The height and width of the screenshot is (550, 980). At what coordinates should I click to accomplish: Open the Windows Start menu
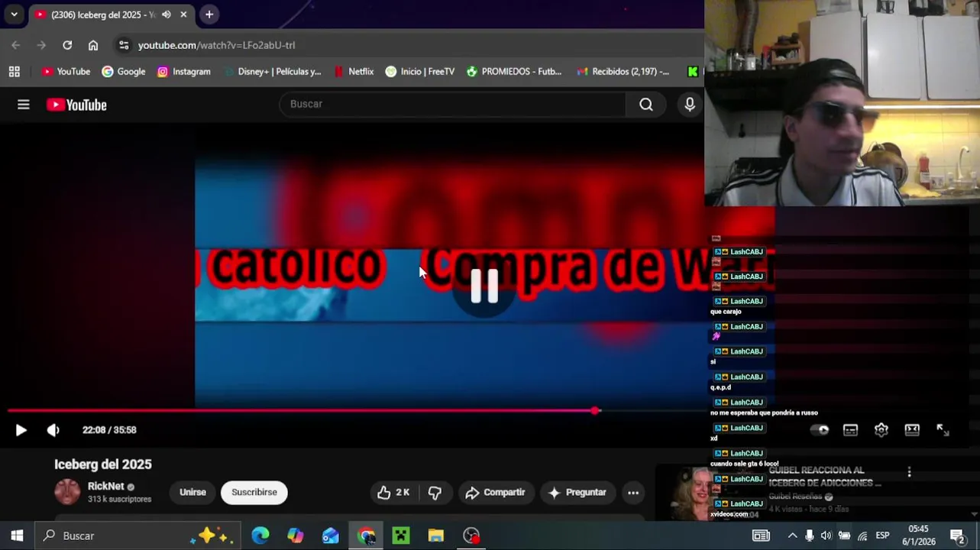click(17, 535)
